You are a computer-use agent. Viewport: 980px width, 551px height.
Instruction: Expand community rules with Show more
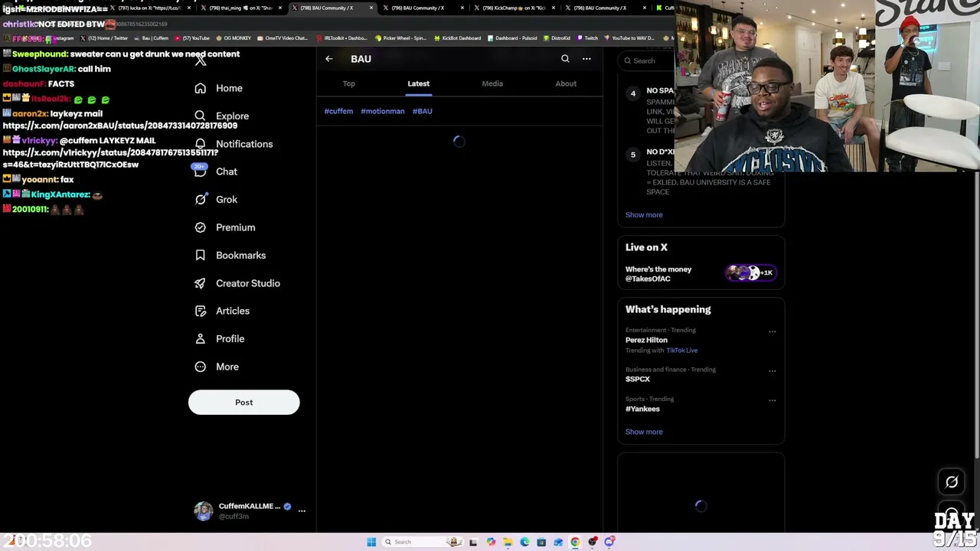tap(644, 215)
